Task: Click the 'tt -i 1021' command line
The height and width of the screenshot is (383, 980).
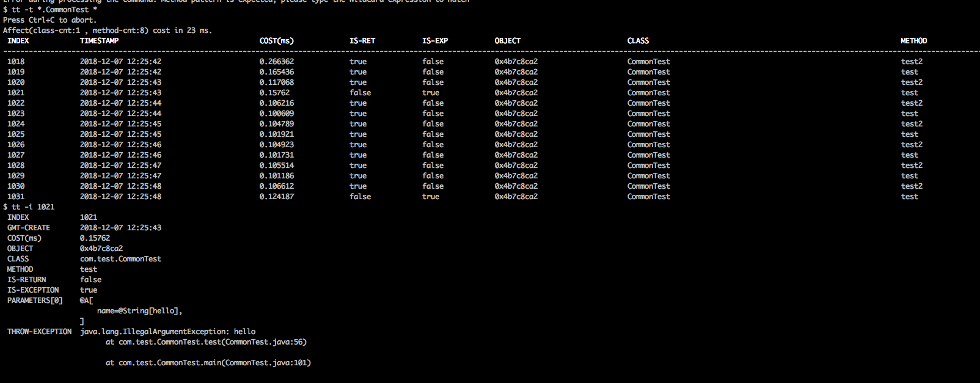Action: click(29, 207)
